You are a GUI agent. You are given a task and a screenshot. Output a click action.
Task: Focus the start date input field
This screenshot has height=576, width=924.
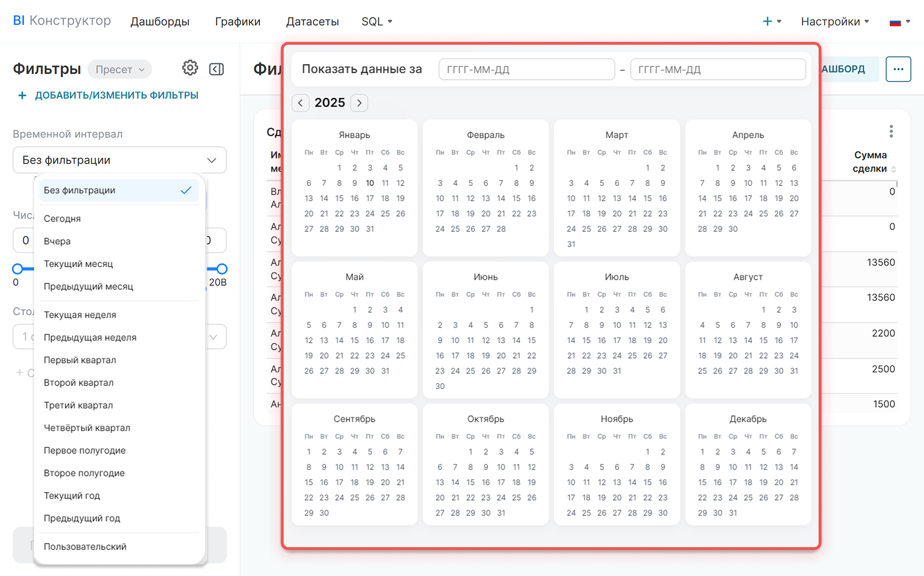coord(526,69)
